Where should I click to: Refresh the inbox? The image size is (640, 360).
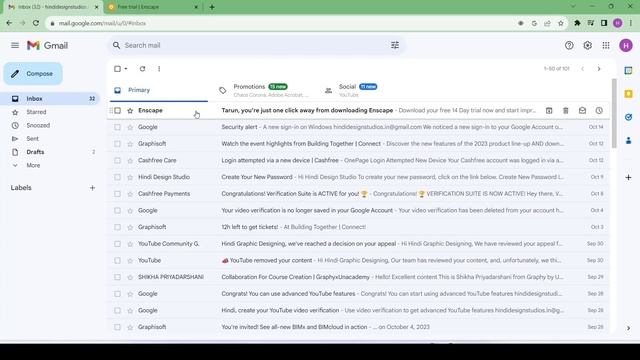[142, 69]
